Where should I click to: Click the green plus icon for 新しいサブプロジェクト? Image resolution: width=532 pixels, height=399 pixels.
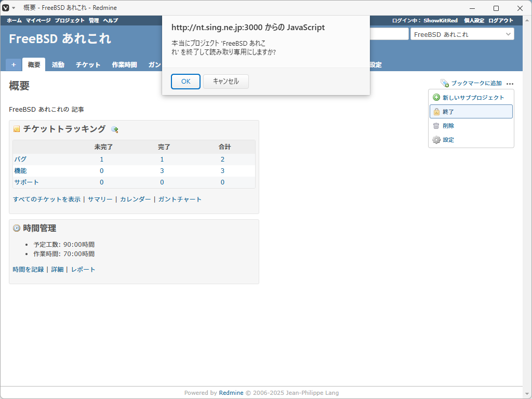coord(436,97)
